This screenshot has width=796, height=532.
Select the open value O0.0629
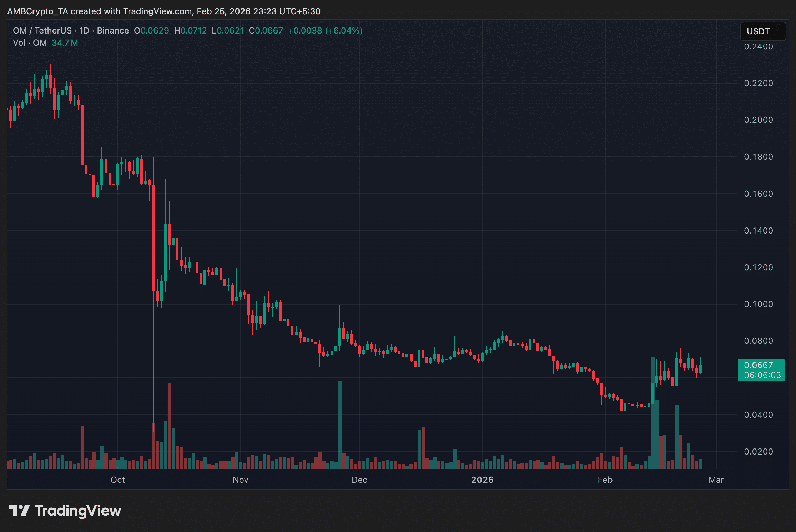tap(151, 30)
